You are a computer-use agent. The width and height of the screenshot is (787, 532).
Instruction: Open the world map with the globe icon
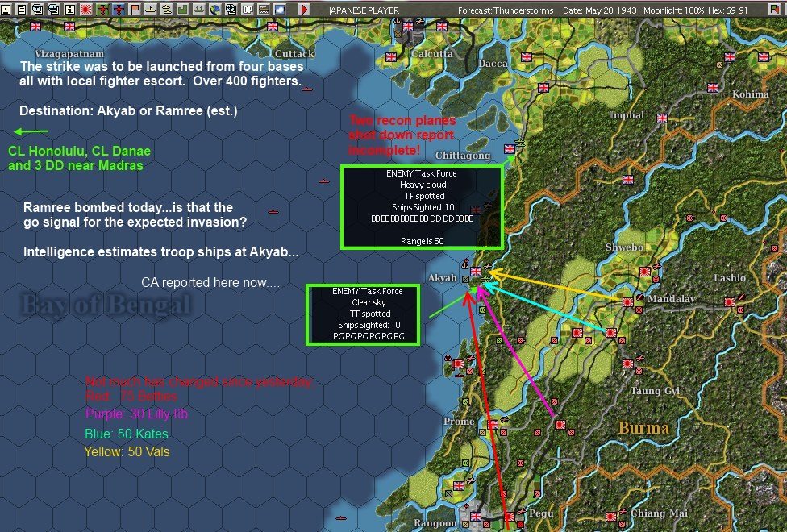(215, 8)
